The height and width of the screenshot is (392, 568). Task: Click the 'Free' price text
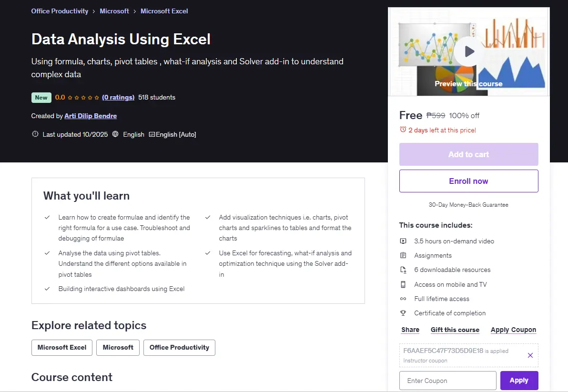click(410, 115)
